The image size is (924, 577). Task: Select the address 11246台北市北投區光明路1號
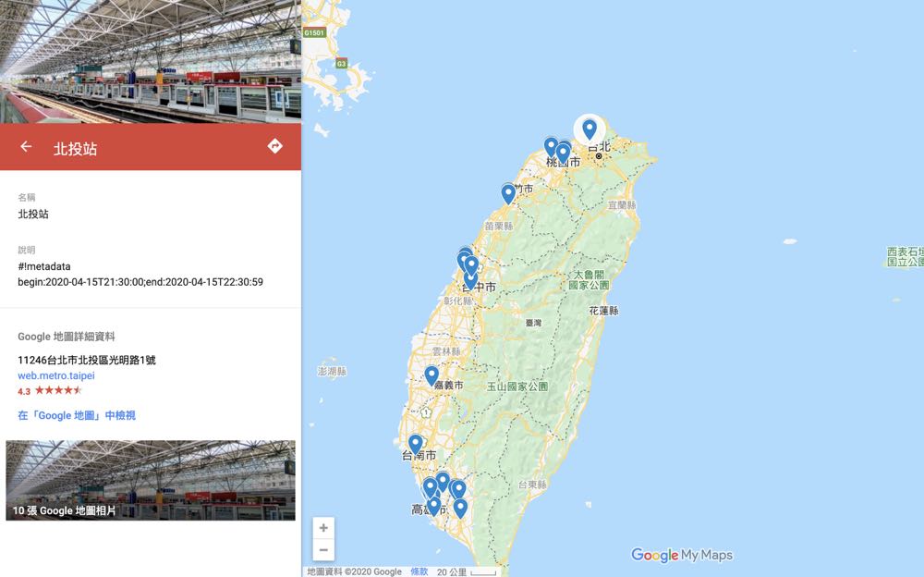pos(87,360)
